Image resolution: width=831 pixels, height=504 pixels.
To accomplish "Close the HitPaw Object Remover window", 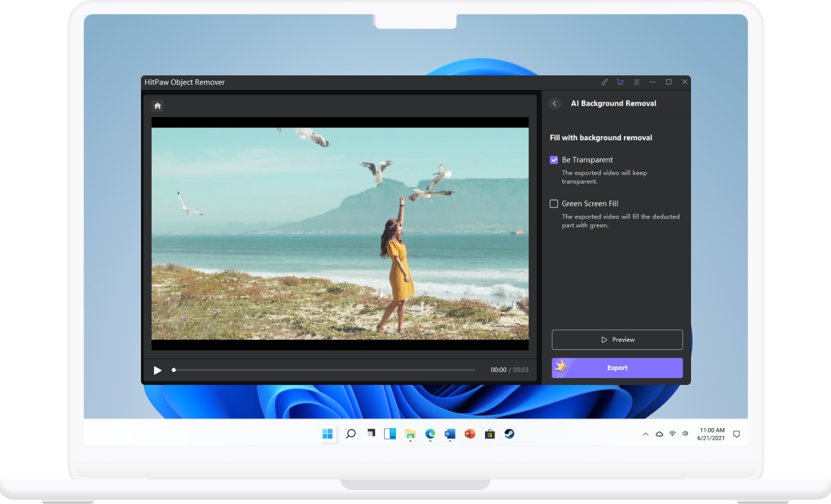I will [685, 82].
